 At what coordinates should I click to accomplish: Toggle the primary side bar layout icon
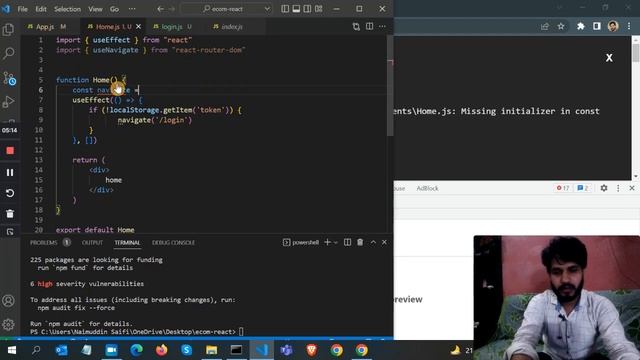click(x=285, y=9)
